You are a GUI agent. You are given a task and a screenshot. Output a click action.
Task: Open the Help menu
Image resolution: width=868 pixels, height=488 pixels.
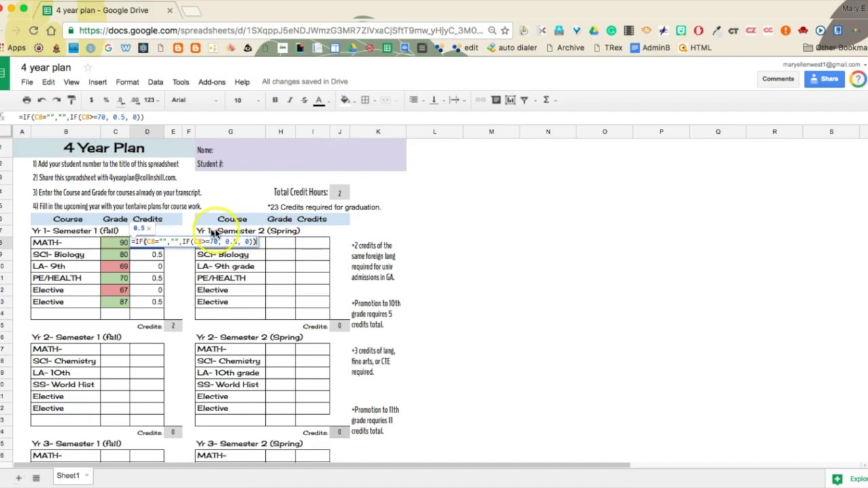coord(242,82)
